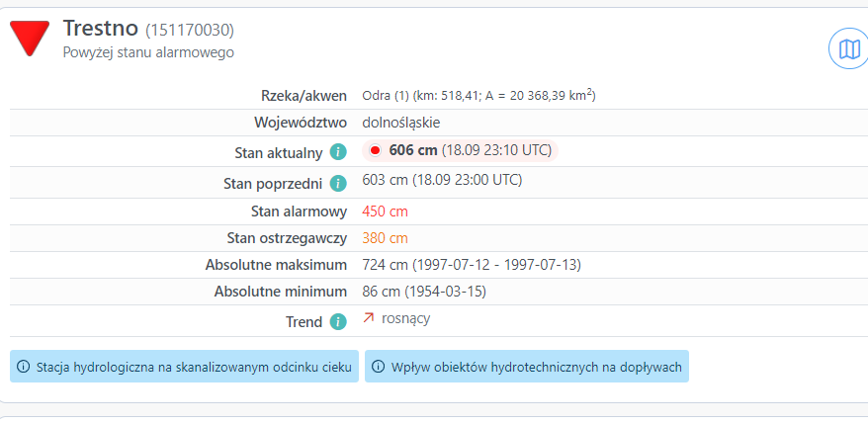Open the station map icon button
Screen dimensions: 868x424
[847, 49]
